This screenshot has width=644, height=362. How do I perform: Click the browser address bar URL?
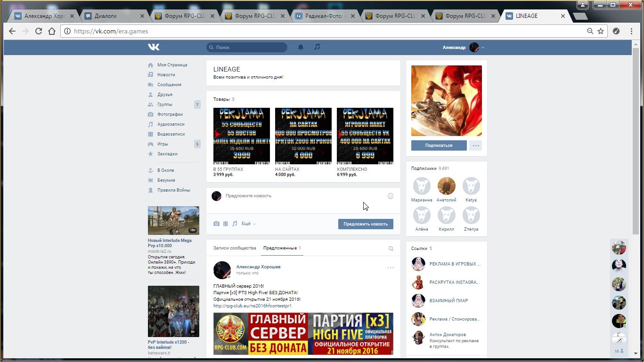tap(111, 32)
